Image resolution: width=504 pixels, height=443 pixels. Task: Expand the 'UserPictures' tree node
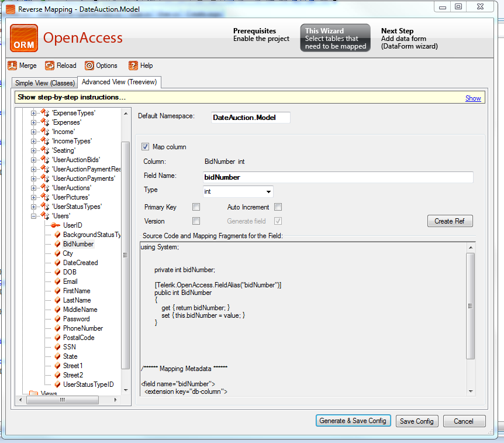[x=33, y=197]
